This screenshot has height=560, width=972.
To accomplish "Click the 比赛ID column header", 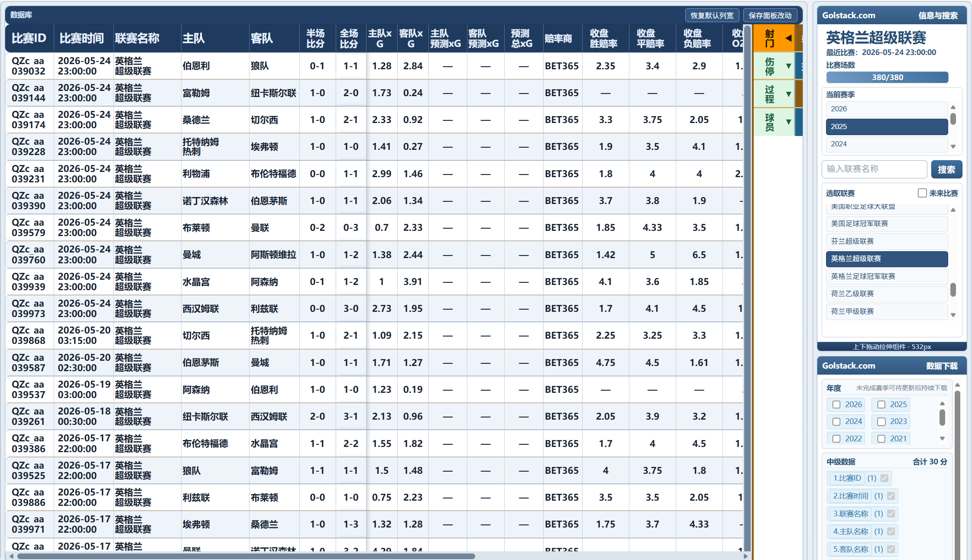I will (x=29, y=38).
